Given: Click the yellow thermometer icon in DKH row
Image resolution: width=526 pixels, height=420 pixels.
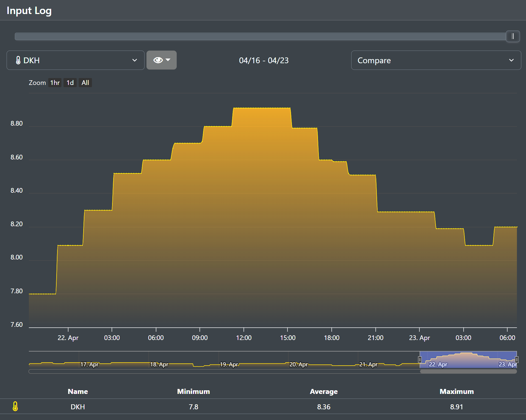Looking at the screenshot, I should [15, 407].
